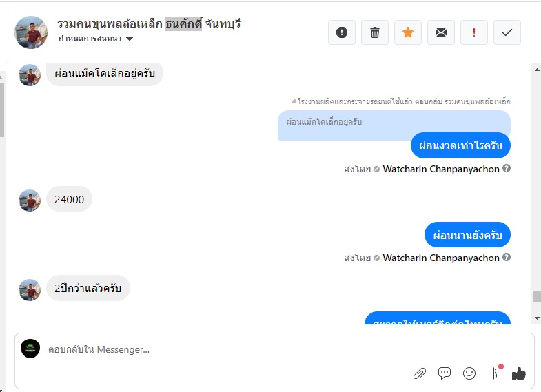541x392 pixels.
Task: Open the emoji smiley picker
Action: coord(469,373)
